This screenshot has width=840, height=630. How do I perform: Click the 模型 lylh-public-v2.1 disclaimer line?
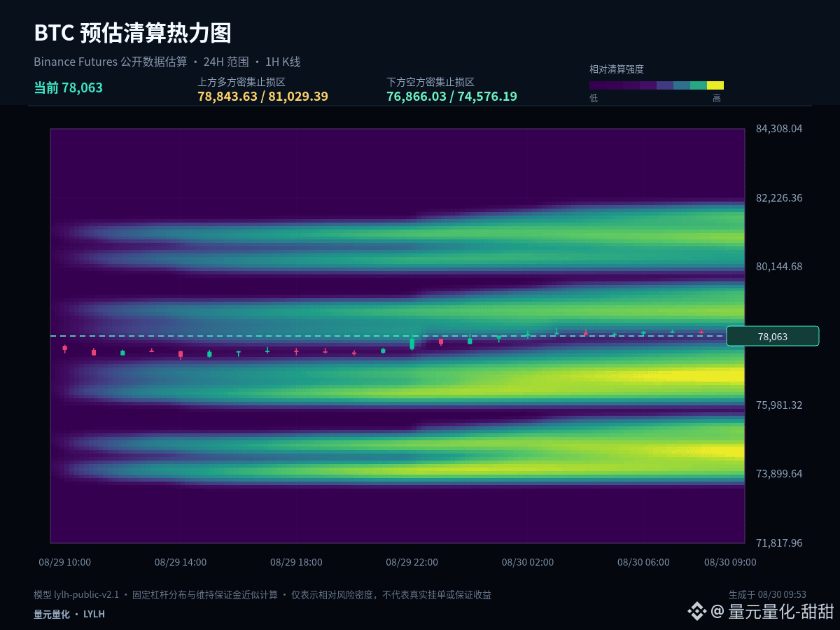click(x=262, y=595)
